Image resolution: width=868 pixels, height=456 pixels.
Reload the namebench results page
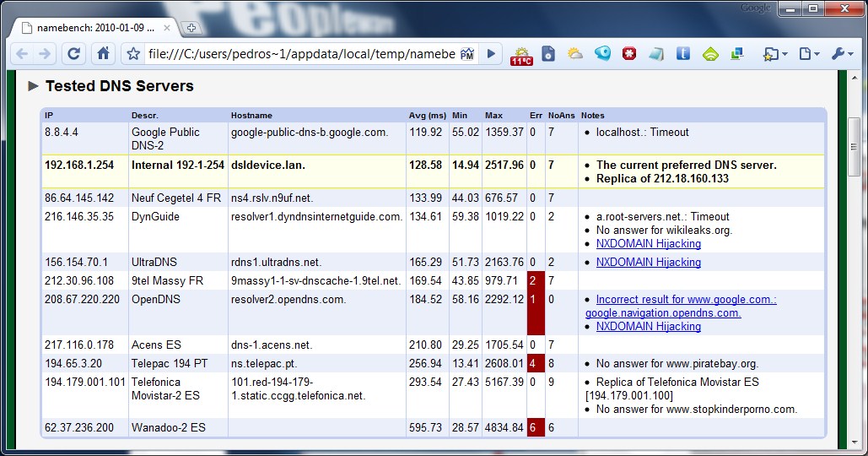tap(73, 54)
